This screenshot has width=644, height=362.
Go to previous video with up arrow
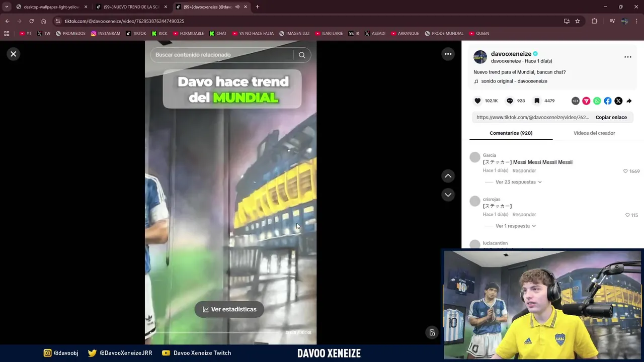448,176
